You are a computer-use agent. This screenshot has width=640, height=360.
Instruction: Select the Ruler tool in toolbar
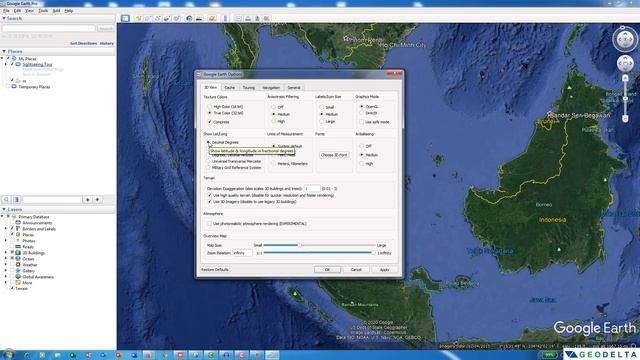click(225, 18)
